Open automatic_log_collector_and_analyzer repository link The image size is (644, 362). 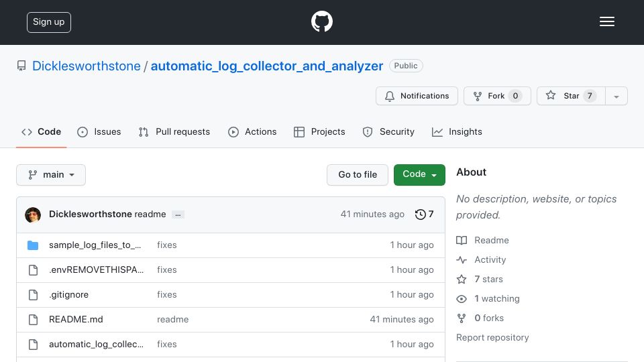[x=267, y=66]
